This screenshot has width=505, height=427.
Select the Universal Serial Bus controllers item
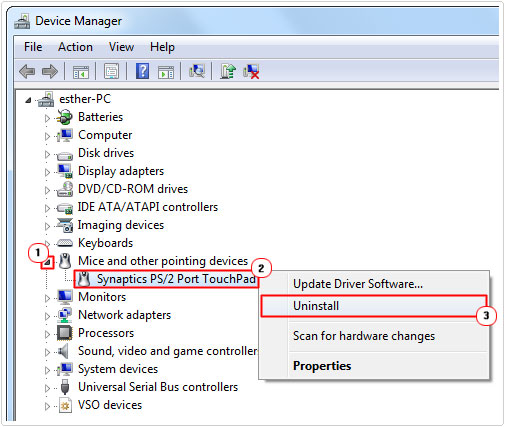tap(158, 387)
